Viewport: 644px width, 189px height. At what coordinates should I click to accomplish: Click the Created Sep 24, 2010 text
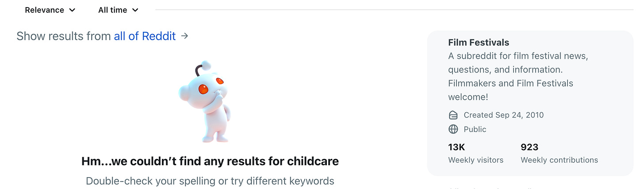point(504,115)
